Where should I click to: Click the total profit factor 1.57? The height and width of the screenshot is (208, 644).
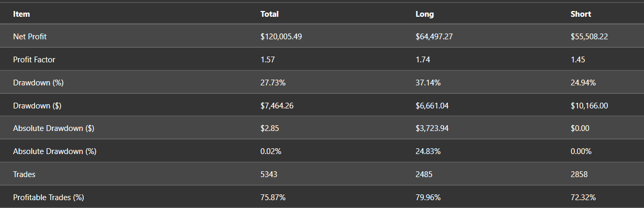(x=267, y=60)
